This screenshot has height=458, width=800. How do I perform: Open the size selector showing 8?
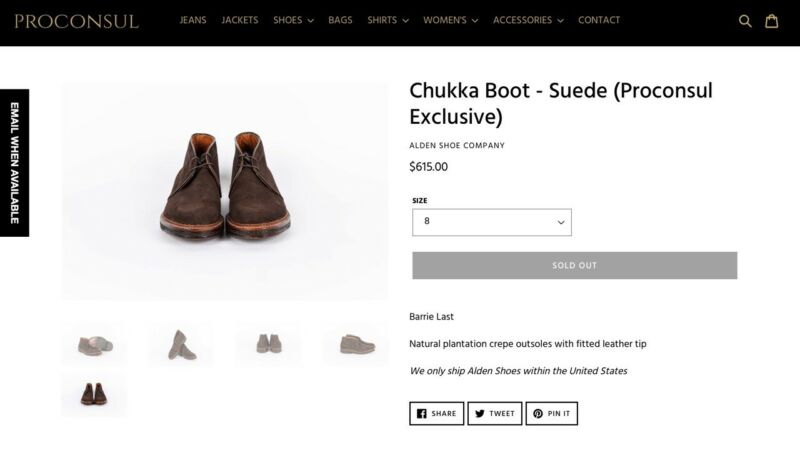[491, 222]
